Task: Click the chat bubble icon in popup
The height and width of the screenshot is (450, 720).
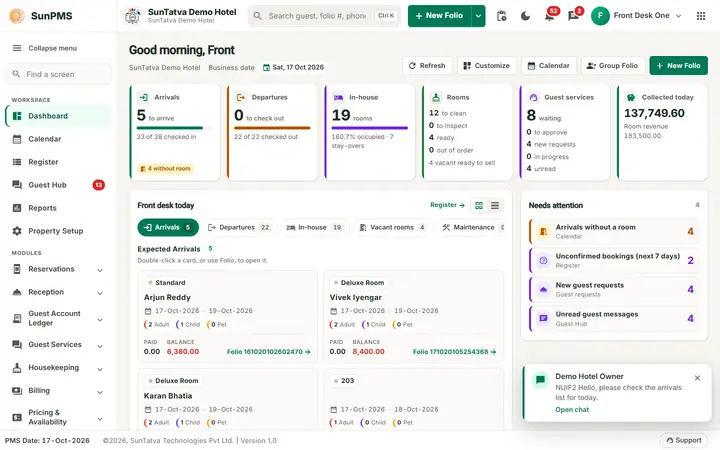Action: (x=540, y=380)
